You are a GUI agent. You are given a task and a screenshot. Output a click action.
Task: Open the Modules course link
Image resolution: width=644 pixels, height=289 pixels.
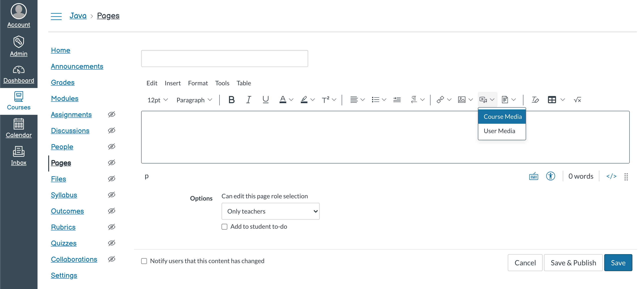[65, 98]
